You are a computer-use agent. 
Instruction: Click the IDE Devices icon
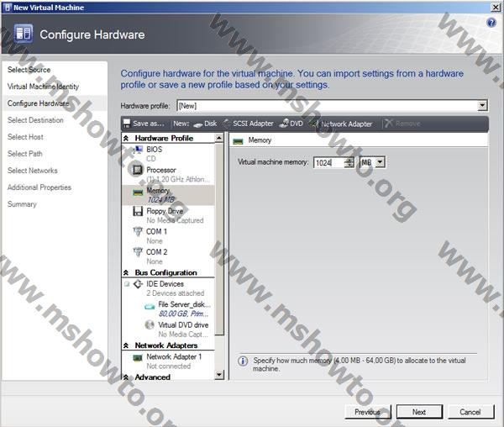[139, 284]
